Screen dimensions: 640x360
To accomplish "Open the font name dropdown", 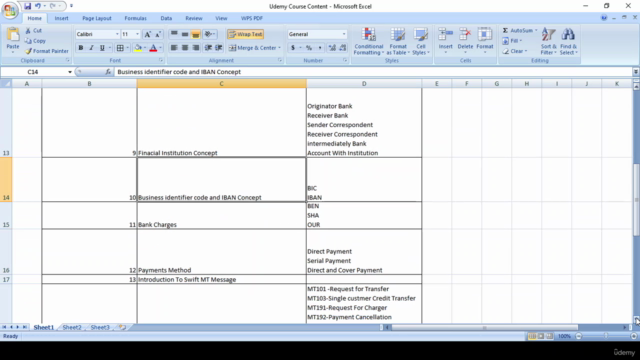I will (117, 34).
